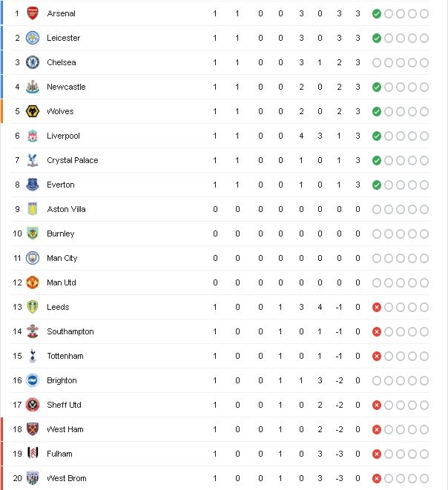
Task: Click the Tottenham cockerel crest
Action: click(x=33, y=356)
